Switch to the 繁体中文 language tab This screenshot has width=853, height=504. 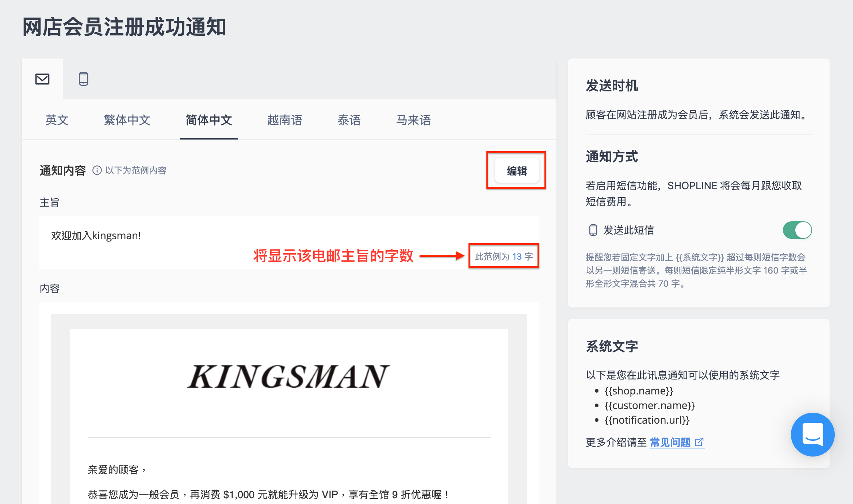(127, 120)
